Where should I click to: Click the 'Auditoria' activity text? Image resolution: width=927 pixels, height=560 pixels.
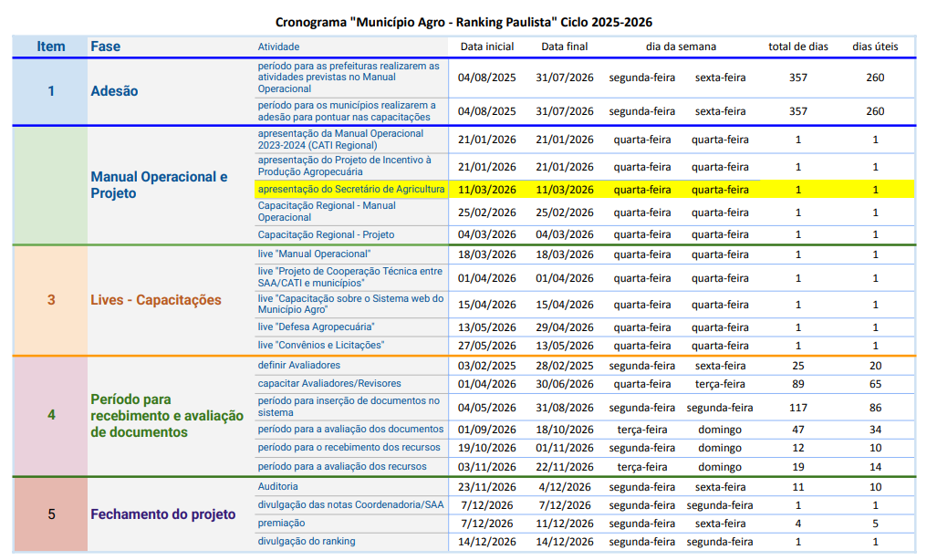coord(277,487)
